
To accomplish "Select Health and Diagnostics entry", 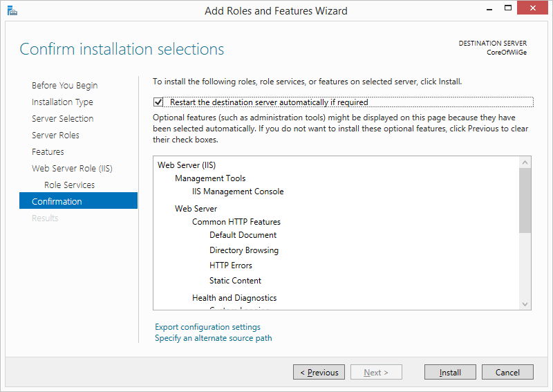I will pos(234,298).
